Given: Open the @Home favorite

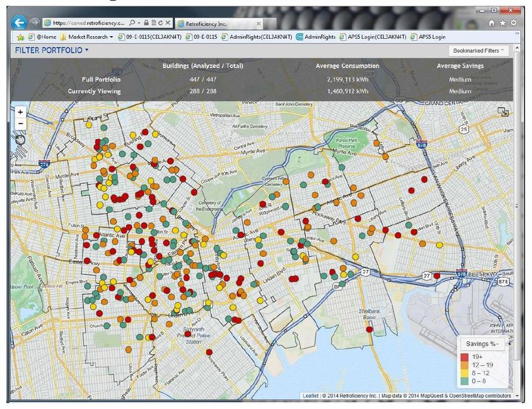Looking at the screenshot, I should (43, 37).
